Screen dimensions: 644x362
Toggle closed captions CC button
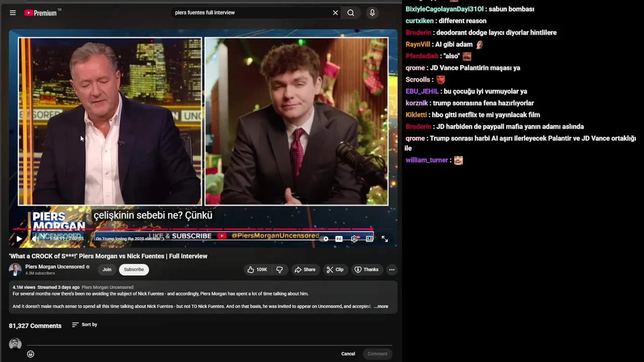coord(339,239)
